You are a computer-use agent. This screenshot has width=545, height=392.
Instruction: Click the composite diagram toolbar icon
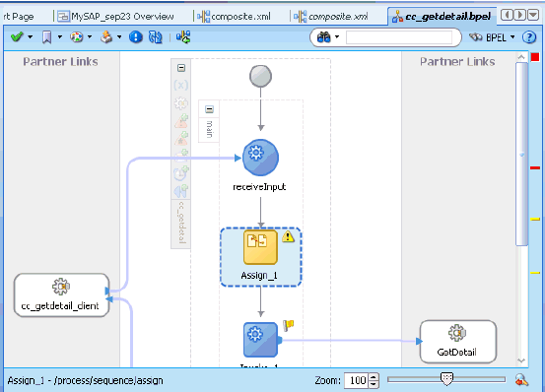tap(183, 36)
